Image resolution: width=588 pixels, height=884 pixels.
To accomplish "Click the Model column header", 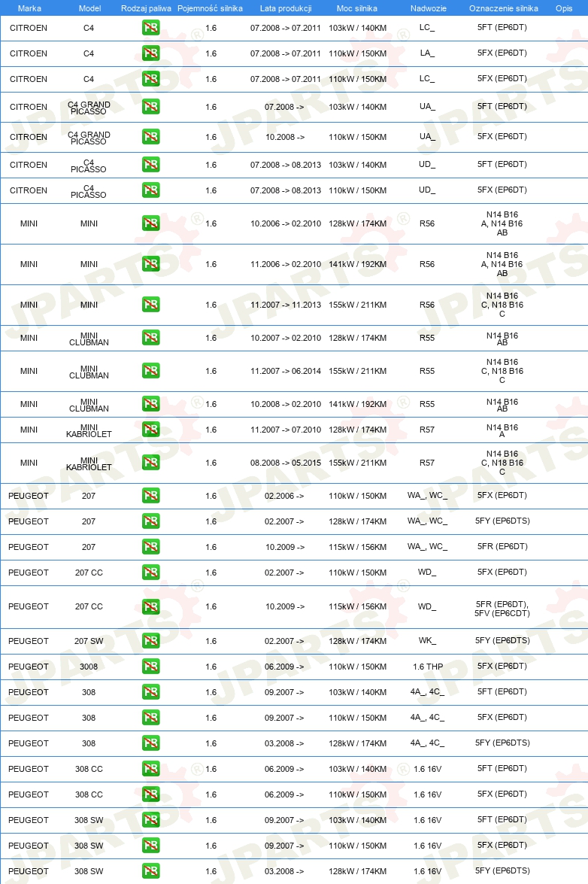I will coord(90,8).
